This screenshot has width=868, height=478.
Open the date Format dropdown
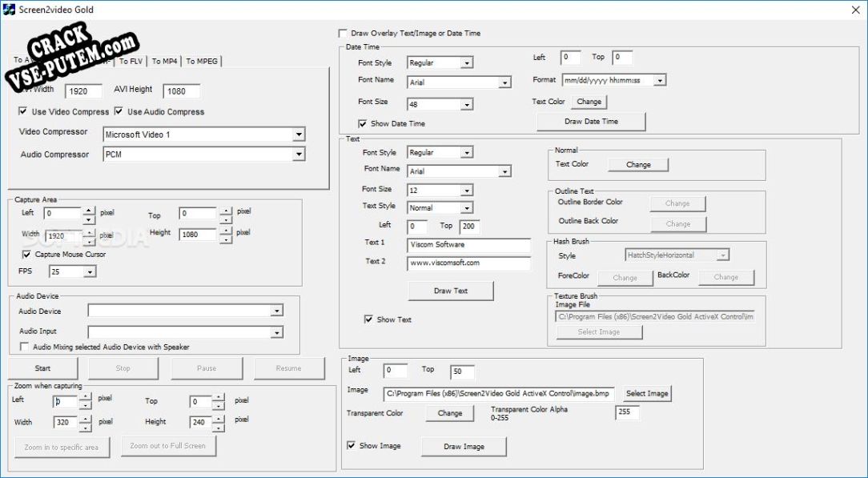[659, 80]
